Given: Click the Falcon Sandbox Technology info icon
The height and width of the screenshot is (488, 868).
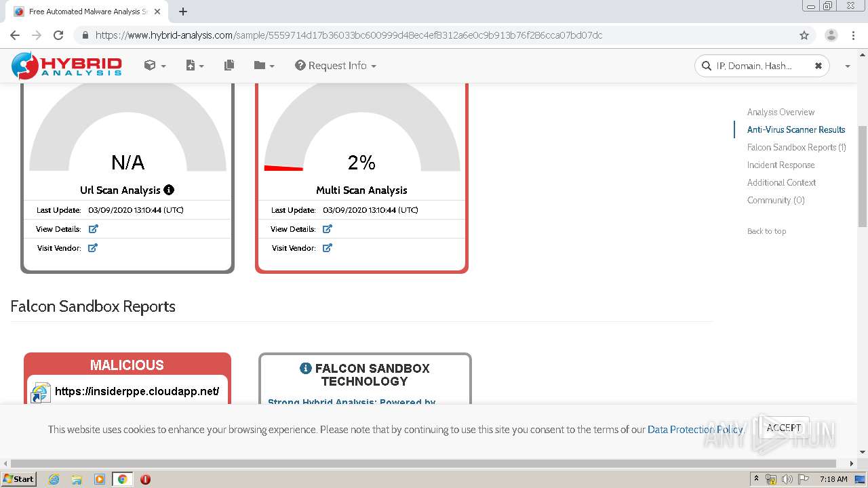Looking at the screenshot, I should 305,369.
